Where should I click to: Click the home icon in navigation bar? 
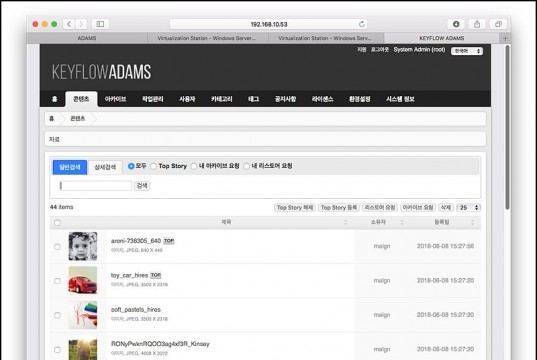(54, 99)
